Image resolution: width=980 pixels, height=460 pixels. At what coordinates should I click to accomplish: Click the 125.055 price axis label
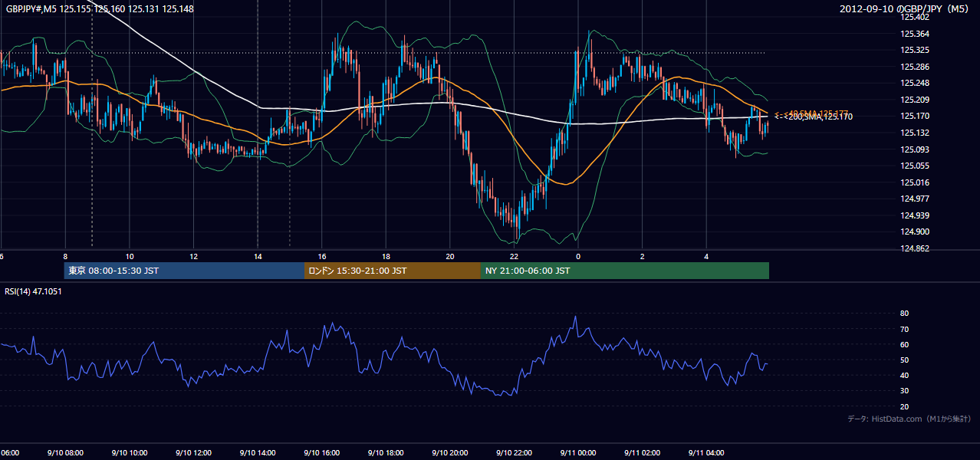pos(915,166)
